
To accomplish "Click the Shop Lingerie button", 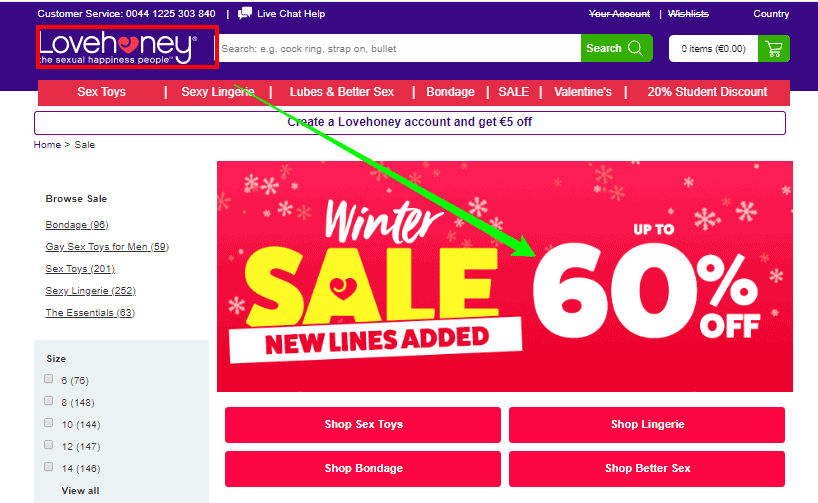I will click(x=647, y=425).
